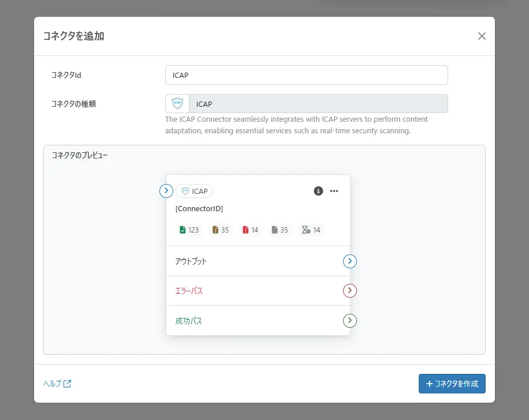Click the green success file count icon
Viewport: 529px width, 420px height.
click(182, 230)
